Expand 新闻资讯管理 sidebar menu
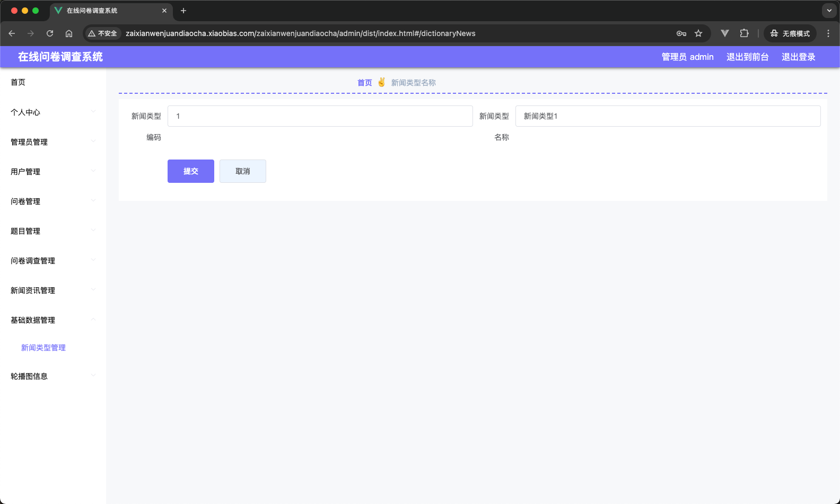This screenshot has width=840, height=504. coord(53,290)
